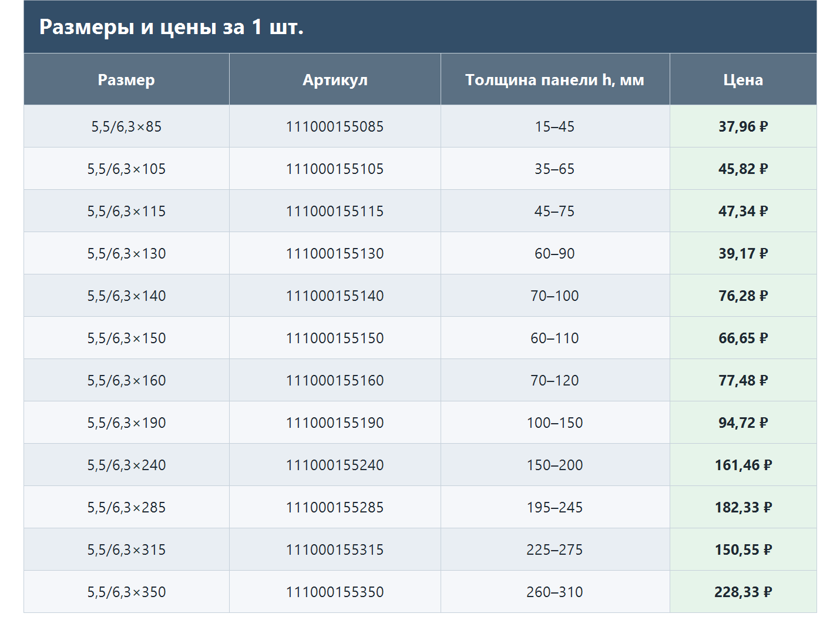This screenshot has height=630, width=840.
Task: Select thickness range 100–150
Action: point(555,423)
